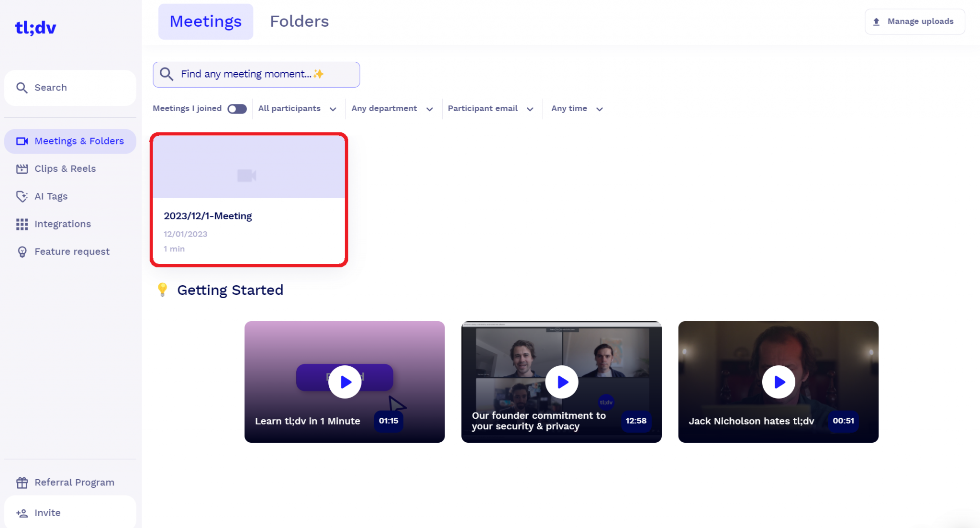The height and width of the screenshot is (528, 980).
Task: Open the 2023/12/1-Meeting card
Action: click(x=249, y=200)
